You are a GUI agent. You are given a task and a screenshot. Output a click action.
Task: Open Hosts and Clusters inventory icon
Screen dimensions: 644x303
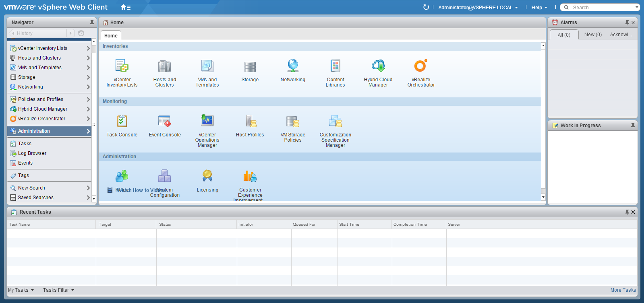[164, 66]
